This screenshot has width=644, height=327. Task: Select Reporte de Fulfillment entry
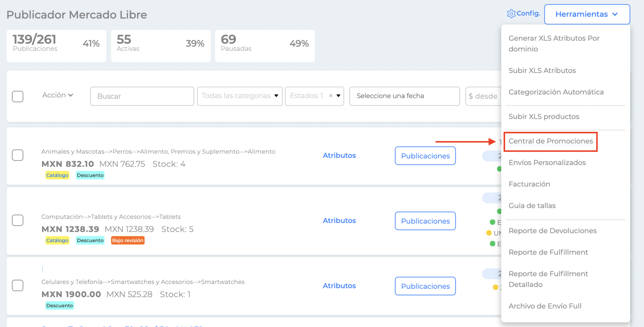click(548, 252)
